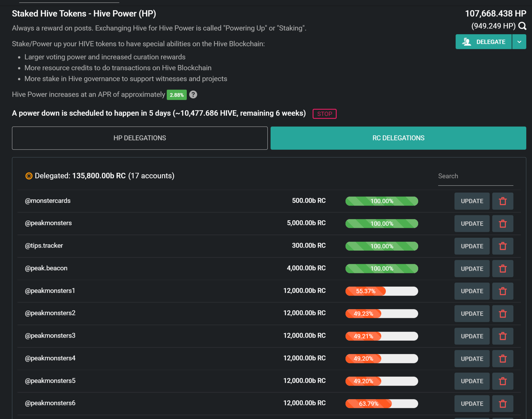Update the @peakmonsters6 delegation
This screenshot has height=419, width=532.
point(472,404)
